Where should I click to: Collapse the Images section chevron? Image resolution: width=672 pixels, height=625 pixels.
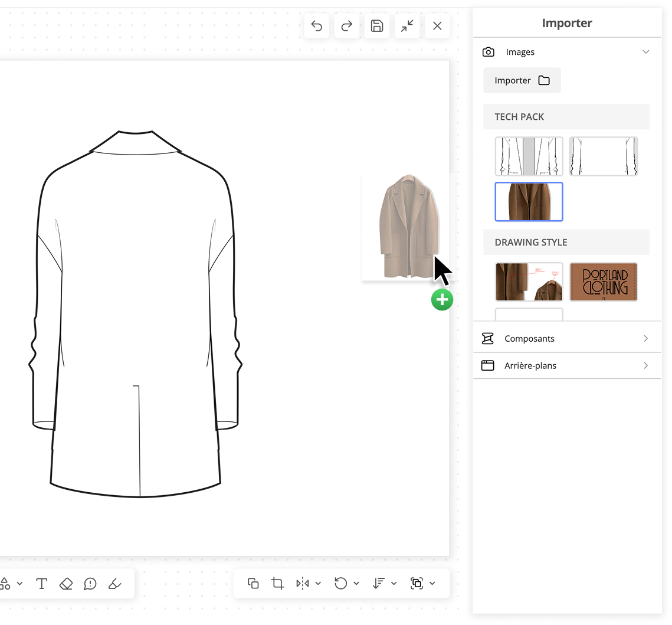point(645,52)
